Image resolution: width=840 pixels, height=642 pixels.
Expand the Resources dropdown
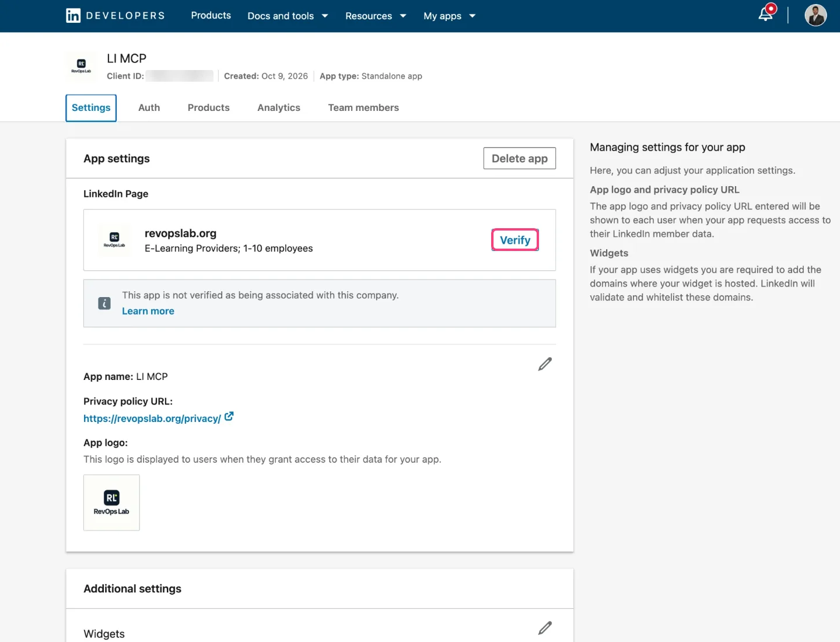point(376,16)
